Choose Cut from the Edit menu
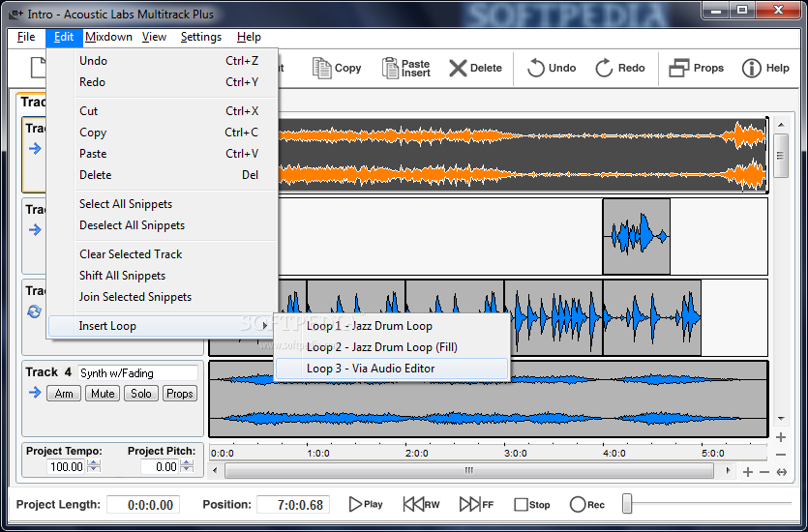Image resolution: width=808 pixels, height=532 pixels. coord(163,111)
